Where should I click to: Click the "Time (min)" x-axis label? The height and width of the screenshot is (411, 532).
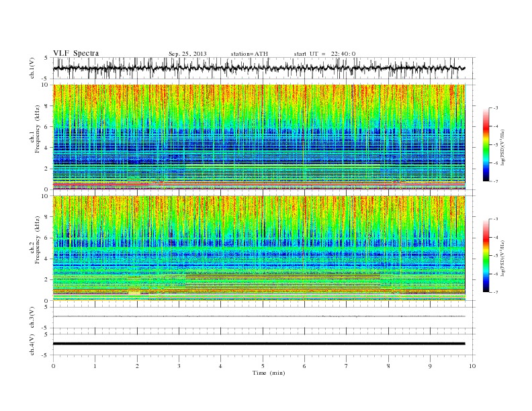269,373
